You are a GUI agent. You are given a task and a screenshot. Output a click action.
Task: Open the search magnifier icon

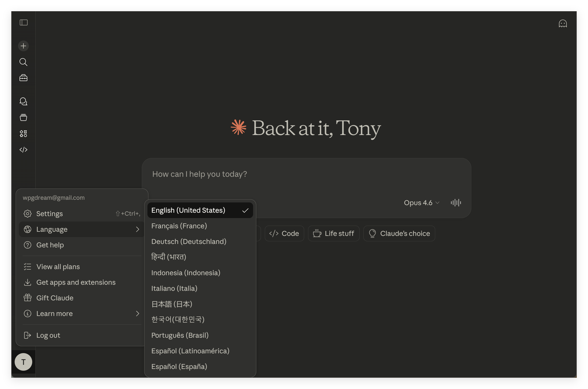pyautogui.click(x=24, y=62)
